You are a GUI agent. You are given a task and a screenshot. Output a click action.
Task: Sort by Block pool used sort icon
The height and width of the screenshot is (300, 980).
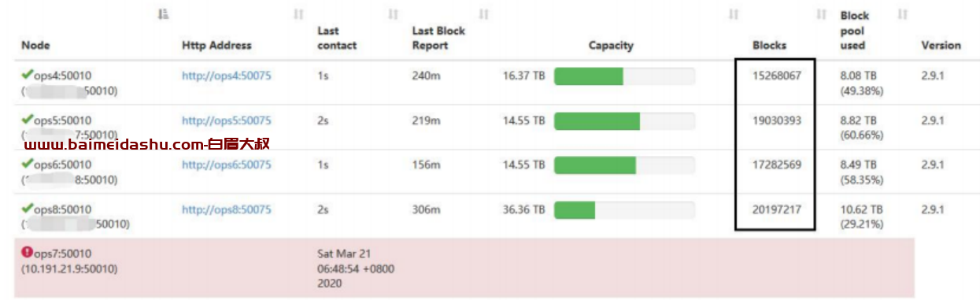coord(903,14)
